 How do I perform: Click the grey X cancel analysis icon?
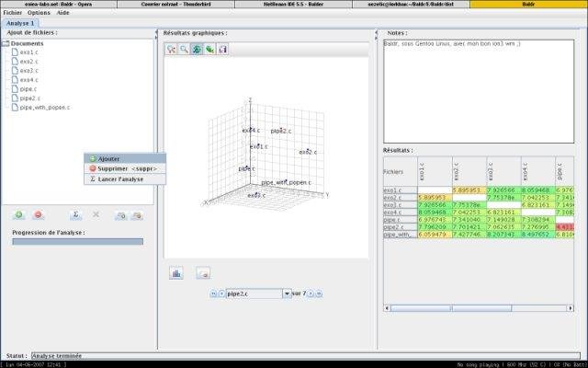(96, 214)
